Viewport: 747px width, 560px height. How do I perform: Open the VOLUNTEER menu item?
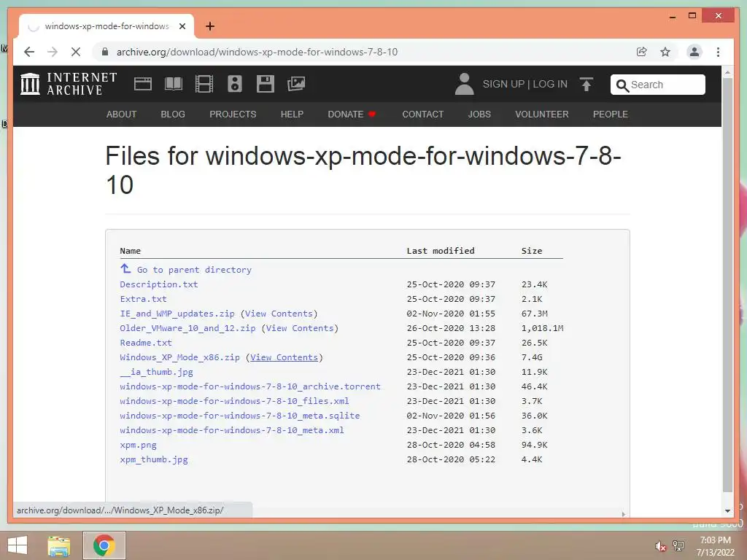(x=542, y=114)
